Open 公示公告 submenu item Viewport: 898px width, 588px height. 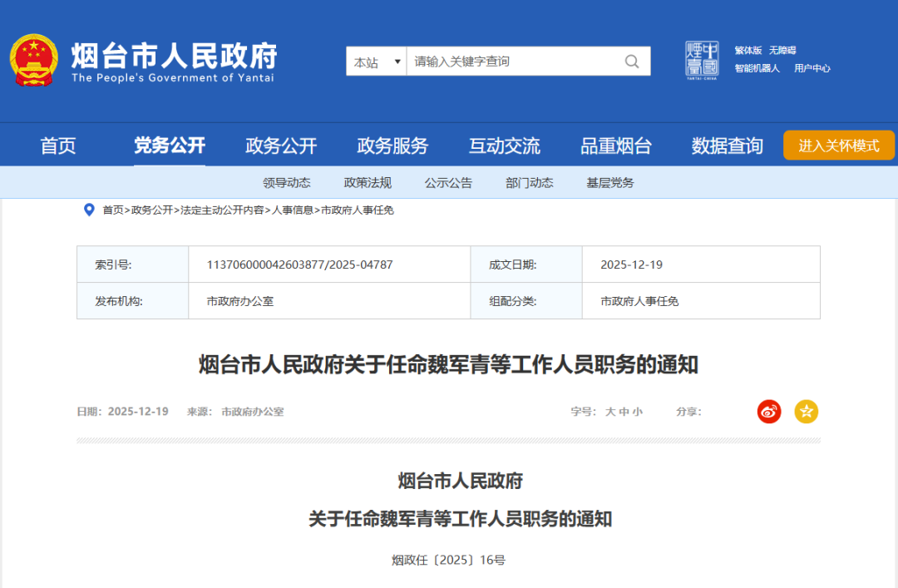coord(448,183)
